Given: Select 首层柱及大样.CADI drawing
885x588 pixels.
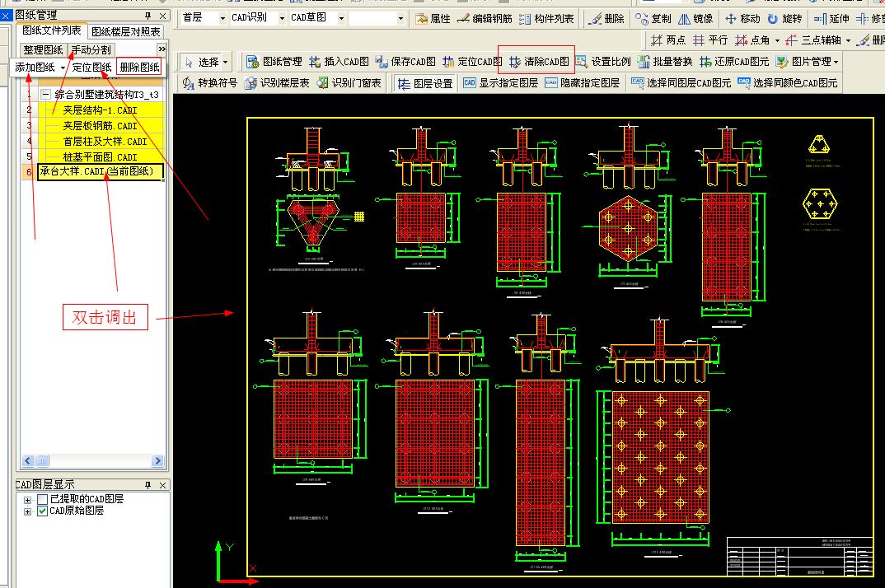Looking at the screenshot, I should 100,142.
